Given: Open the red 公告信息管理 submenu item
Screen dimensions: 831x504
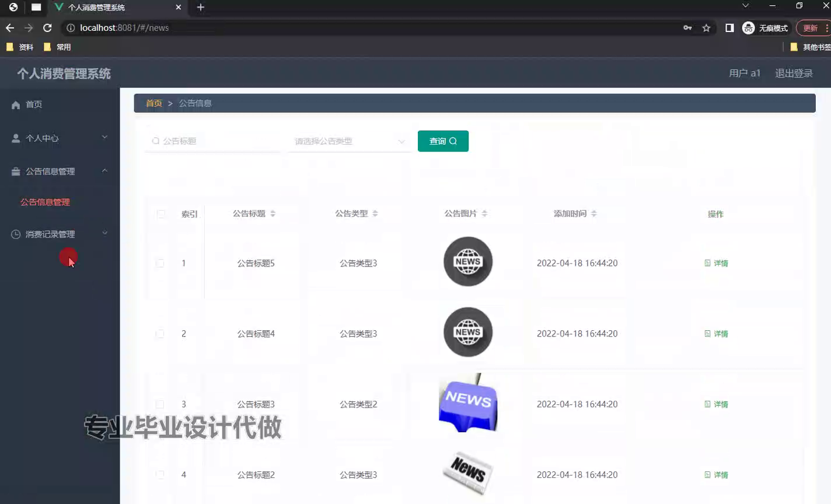Looking at the screenshot, I should [45, 202].
